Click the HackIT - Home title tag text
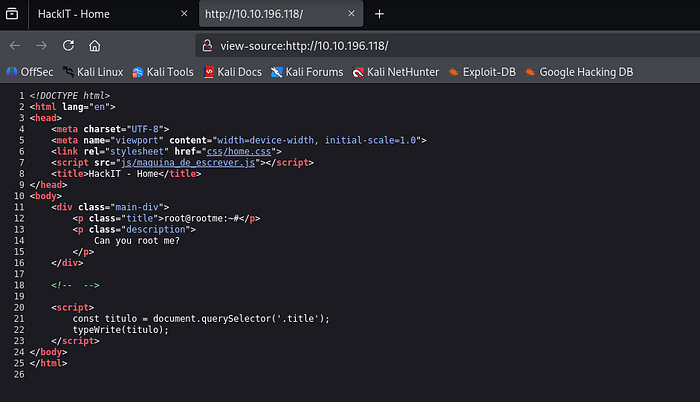Viewport: 700px width, 402px height. click(x=126, y=174)
